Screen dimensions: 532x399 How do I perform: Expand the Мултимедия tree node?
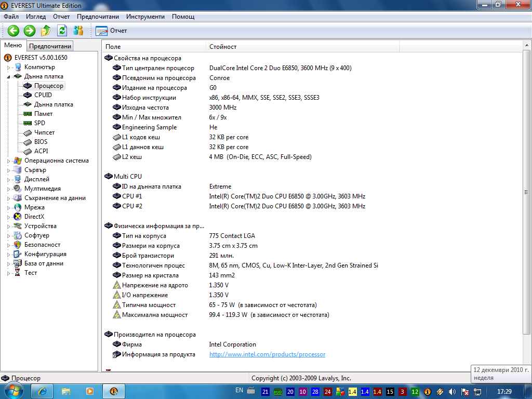click(x=8, y=189)
